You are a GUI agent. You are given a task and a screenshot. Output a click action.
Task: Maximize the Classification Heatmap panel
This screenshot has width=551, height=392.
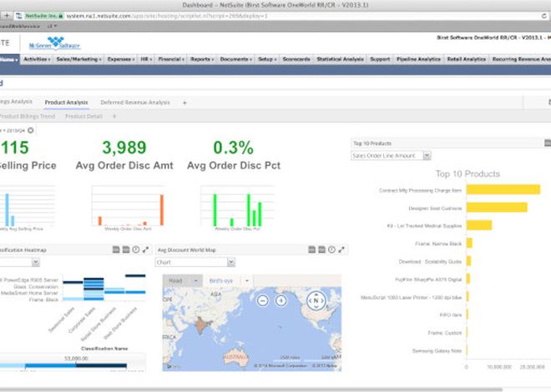tap(145, 249)
